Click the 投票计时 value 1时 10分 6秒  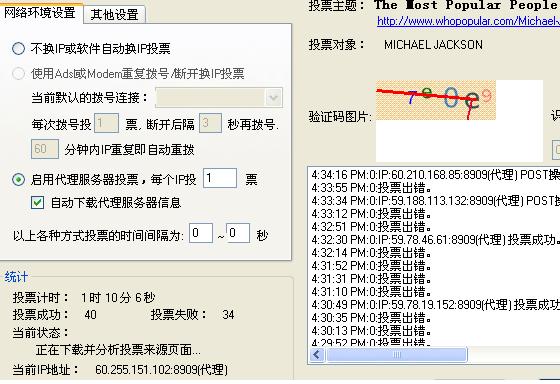118,298
